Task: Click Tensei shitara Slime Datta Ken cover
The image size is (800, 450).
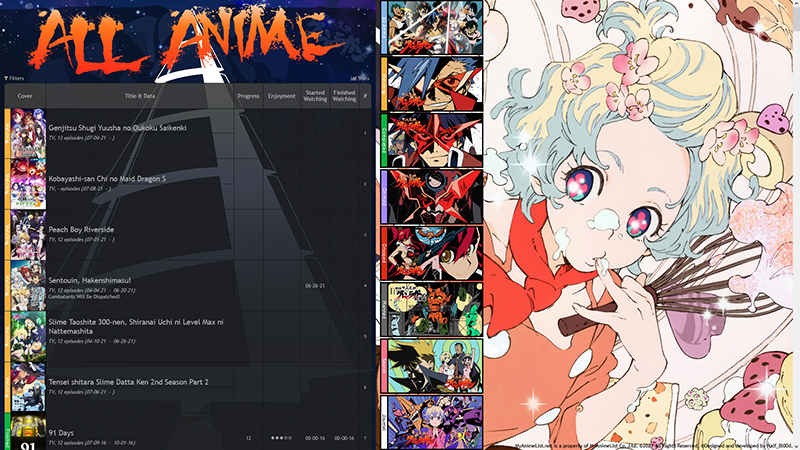Action: [x=27, y=387]
